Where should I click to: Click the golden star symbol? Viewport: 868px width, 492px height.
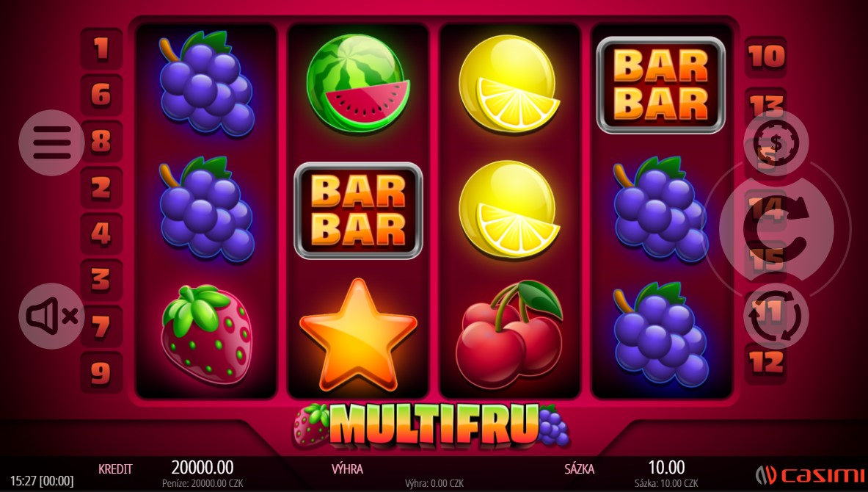click(x=358, y=335)
